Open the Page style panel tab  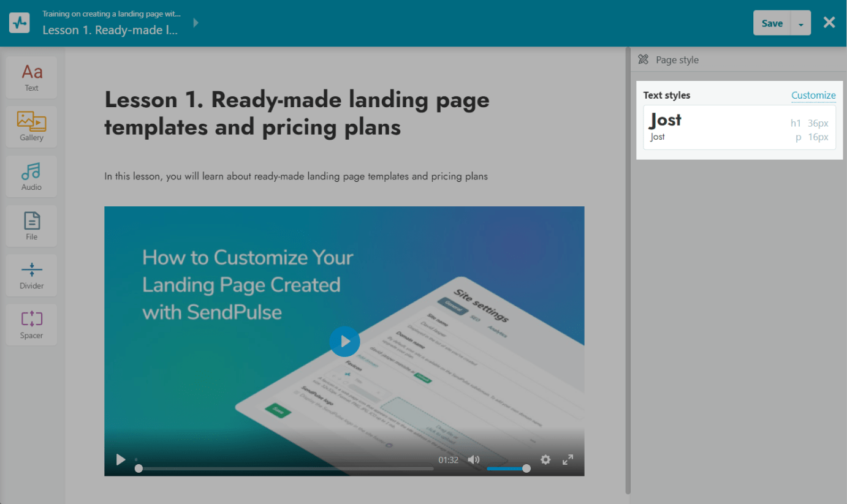[x=677, y=60]
